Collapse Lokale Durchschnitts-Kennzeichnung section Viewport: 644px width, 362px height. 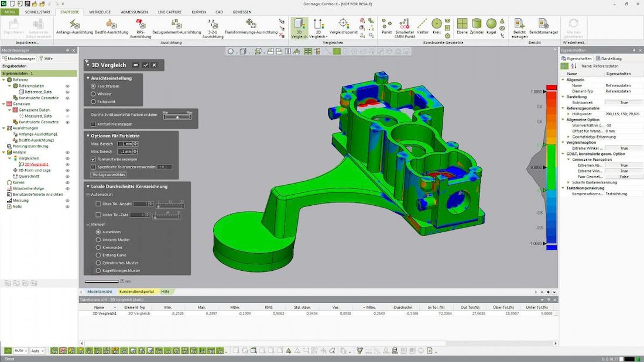click(x=88, y=187)
